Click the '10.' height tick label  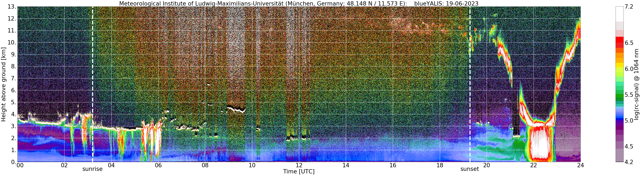(12, 43)
